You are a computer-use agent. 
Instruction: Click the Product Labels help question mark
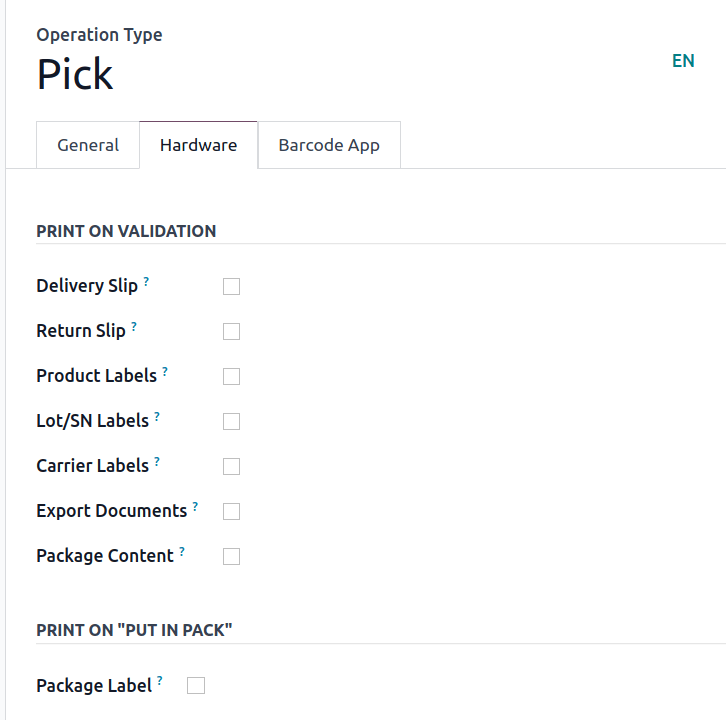[165, 372]
